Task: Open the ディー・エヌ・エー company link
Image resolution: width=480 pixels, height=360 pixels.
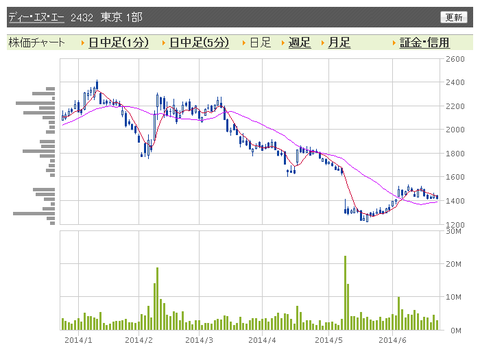Action: click(36, 17)
